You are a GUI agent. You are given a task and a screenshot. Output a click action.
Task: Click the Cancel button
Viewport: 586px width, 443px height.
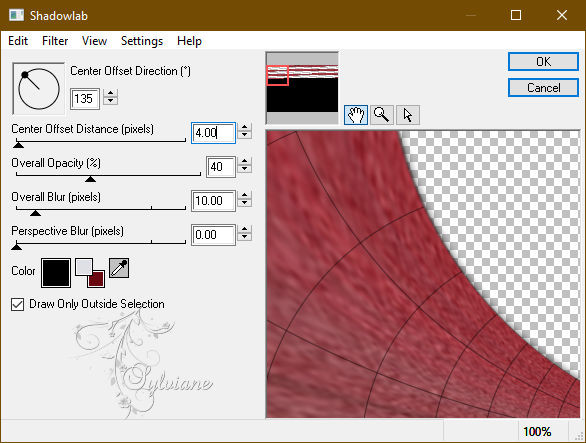[x=543, y=88]
